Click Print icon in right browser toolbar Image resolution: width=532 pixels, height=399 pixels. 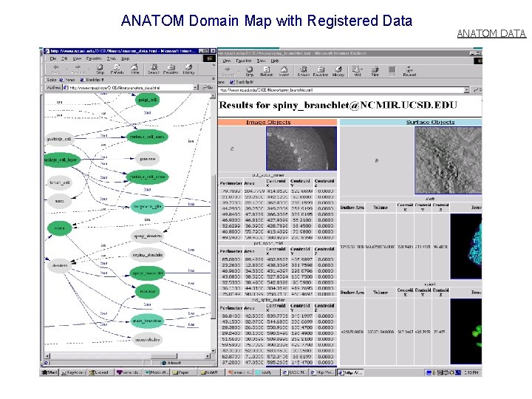(375, 71)
